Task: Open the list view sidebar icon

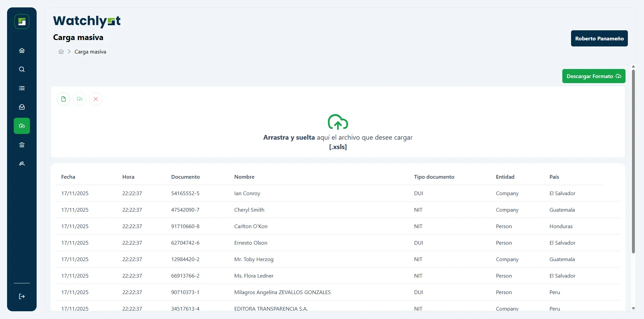Action: [x=22, y=88]
